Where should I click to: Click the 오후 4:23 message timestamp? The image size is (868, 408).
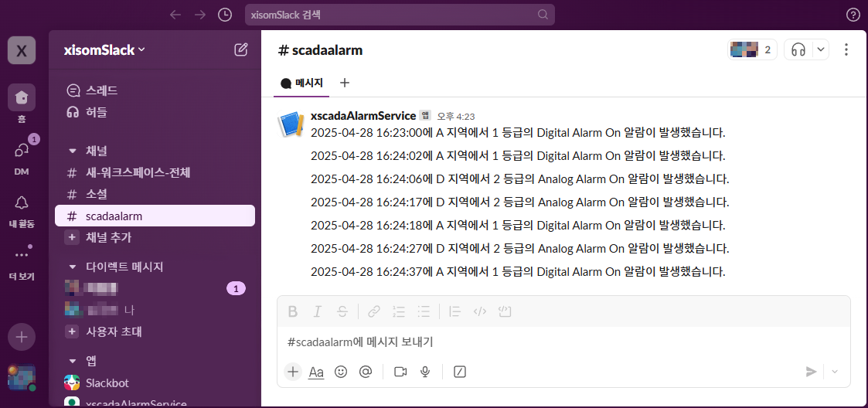point(455,116)
